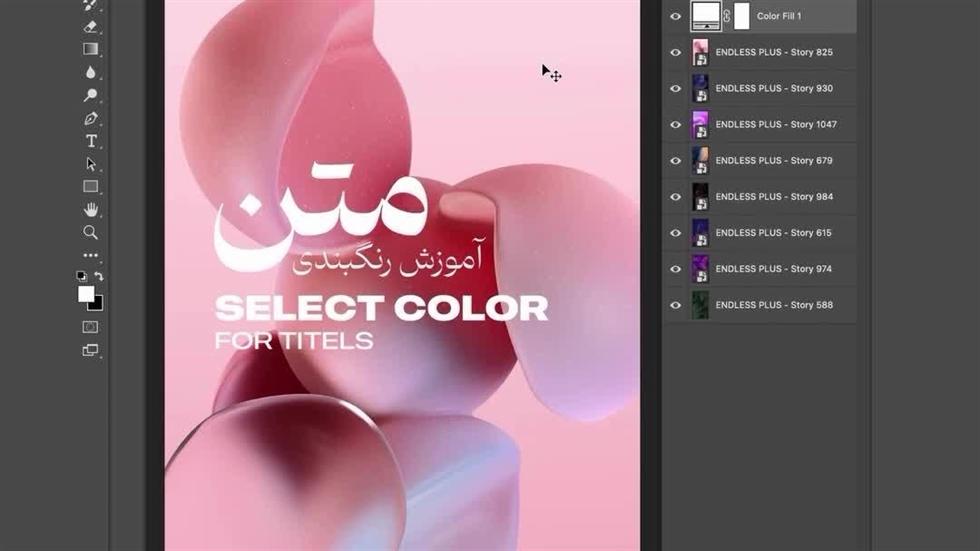This screenshot has width=980, height=551.
Task: Open the foreground color swatch
Action: (86, 294)
